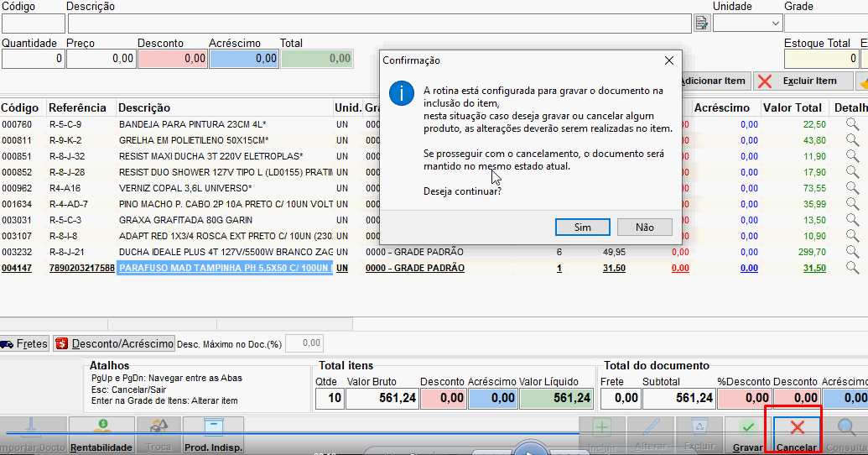Click the Unid. column header
Viewport: 868px width, 455px height.
pyautogui.click(x=348, y=107)
